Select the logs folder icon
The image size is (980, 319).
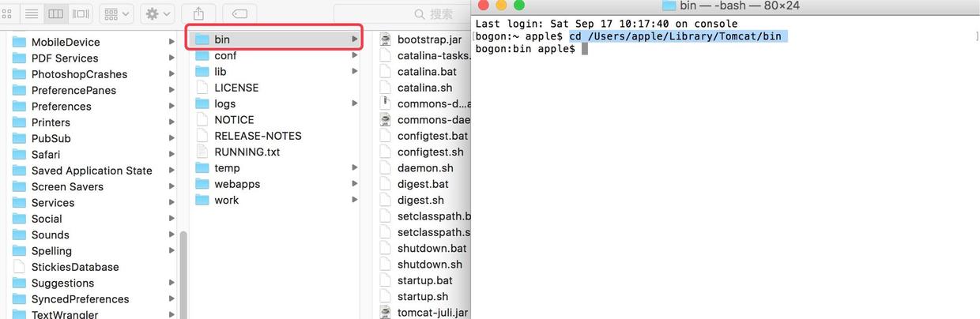202,103
